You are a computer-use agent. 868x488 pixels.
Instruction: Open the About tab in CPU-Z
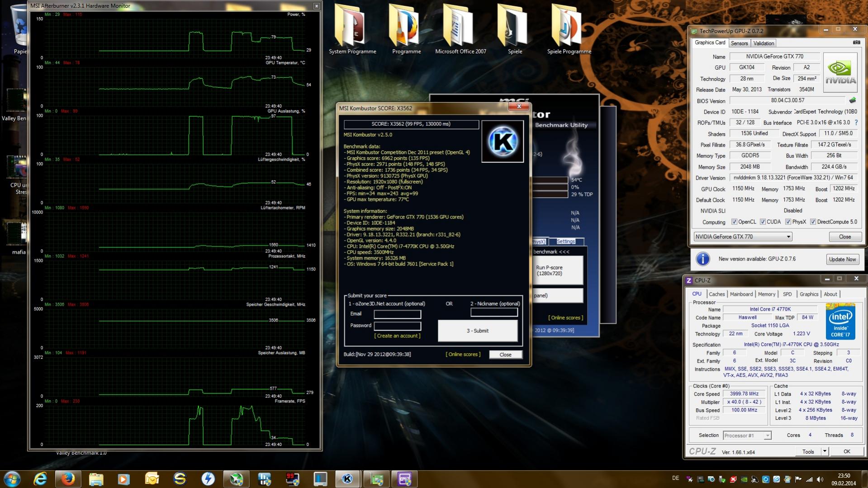[x=830, y=294]
